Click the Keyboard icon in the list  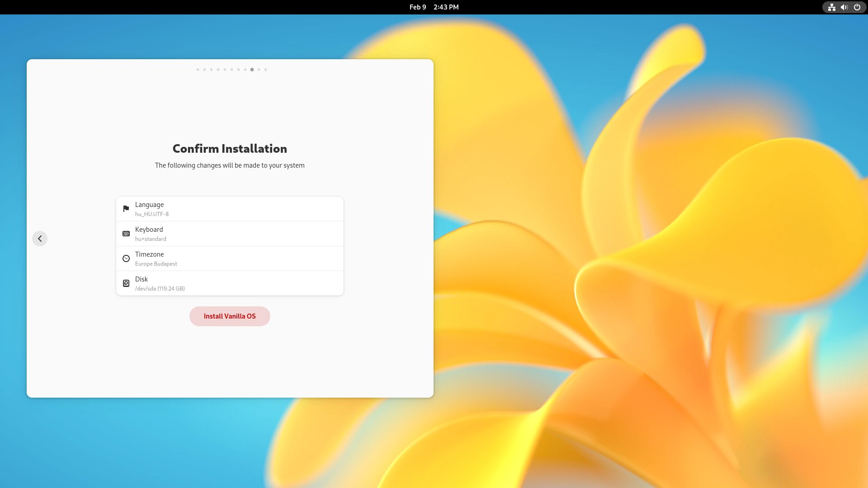pyautogui.click(x=126, y=234)
